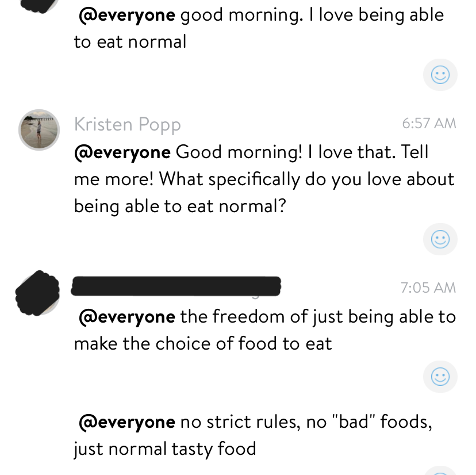Viewport: 476px width, 475px height.
Task: Click the 7:05 AM timestamp
Action: coord(429,288)
